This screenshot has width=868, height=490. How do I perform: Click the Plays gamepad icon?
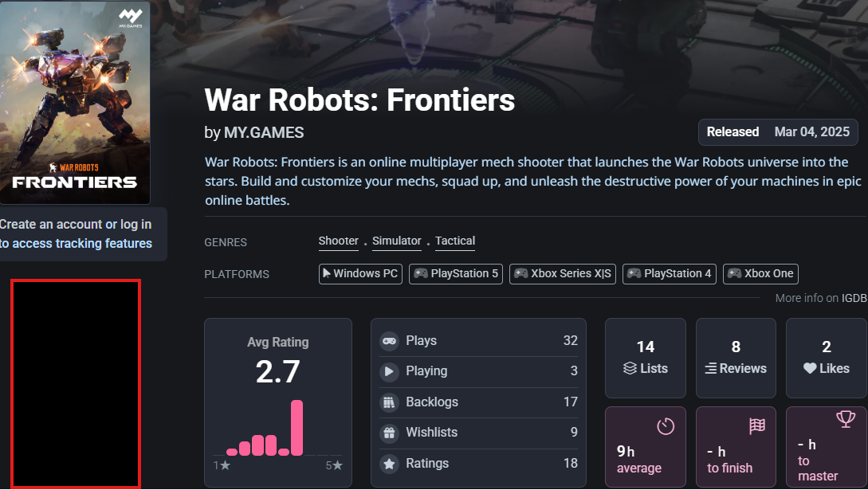point(389,341)
